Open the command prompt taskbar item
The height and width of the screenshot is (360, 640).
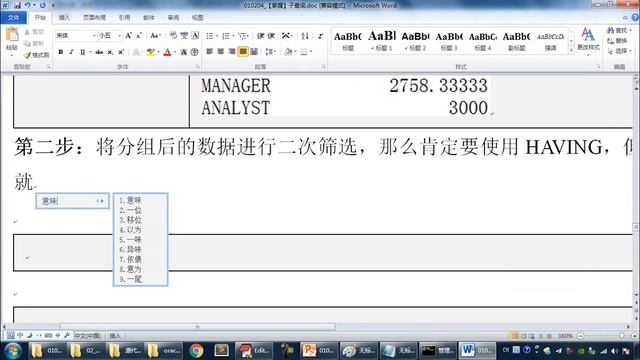point(437,350)
